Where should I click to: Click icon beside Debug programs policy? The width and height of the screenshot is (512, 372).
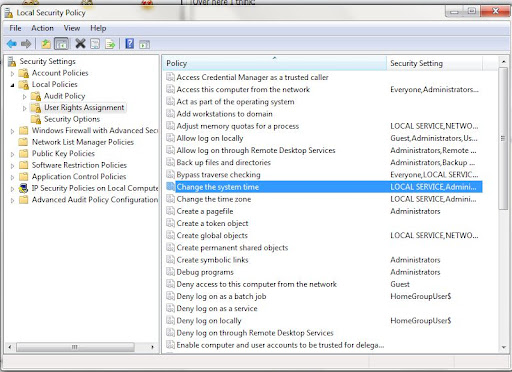point(170,272)
